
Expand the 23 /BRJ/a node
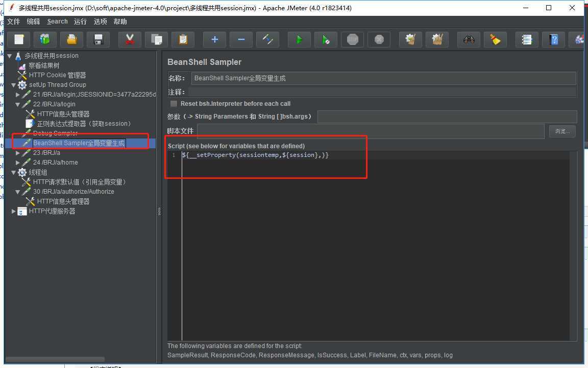click(18, 153)
